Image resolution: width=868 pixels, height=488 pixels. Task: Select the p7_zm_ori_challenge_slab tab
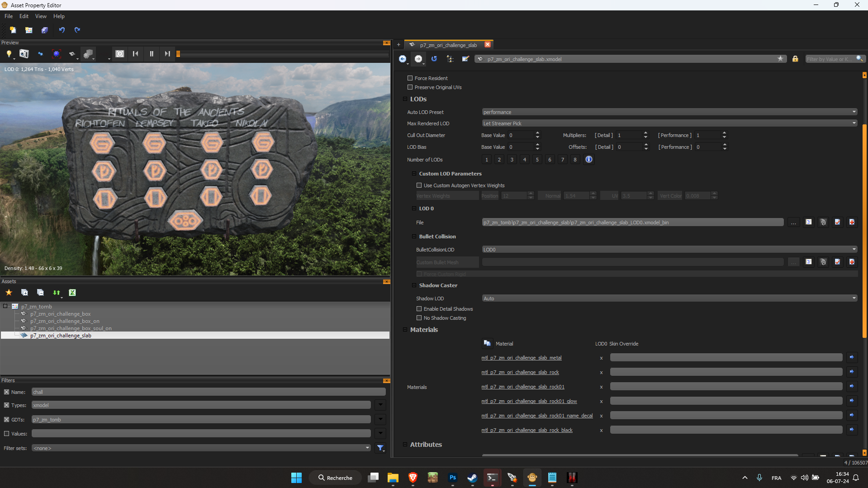pos(448,45)
